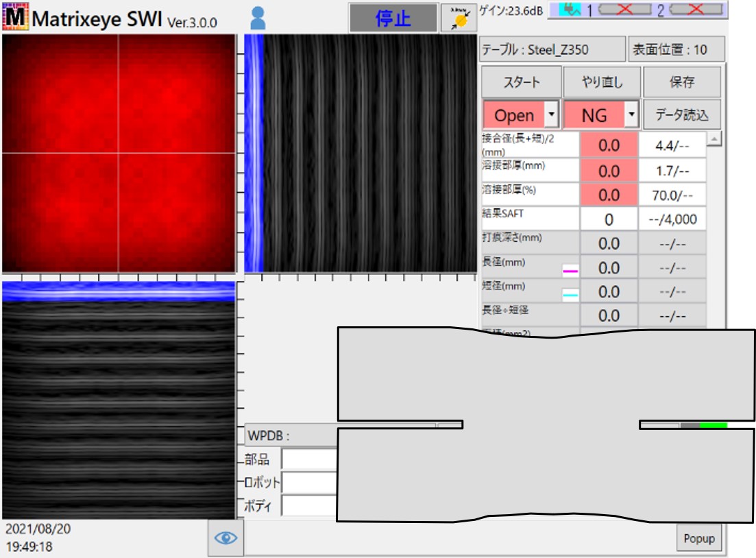Click the やり直し redo button
Screen dimensions: 756x558
point(602,82)
